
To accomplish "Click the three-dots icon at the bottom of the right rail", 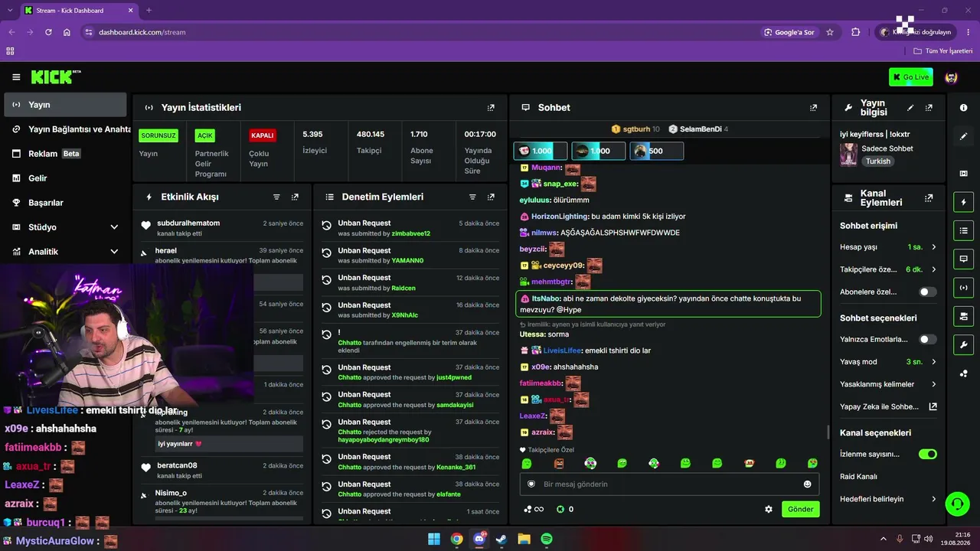I will click(x=963, y=373).
